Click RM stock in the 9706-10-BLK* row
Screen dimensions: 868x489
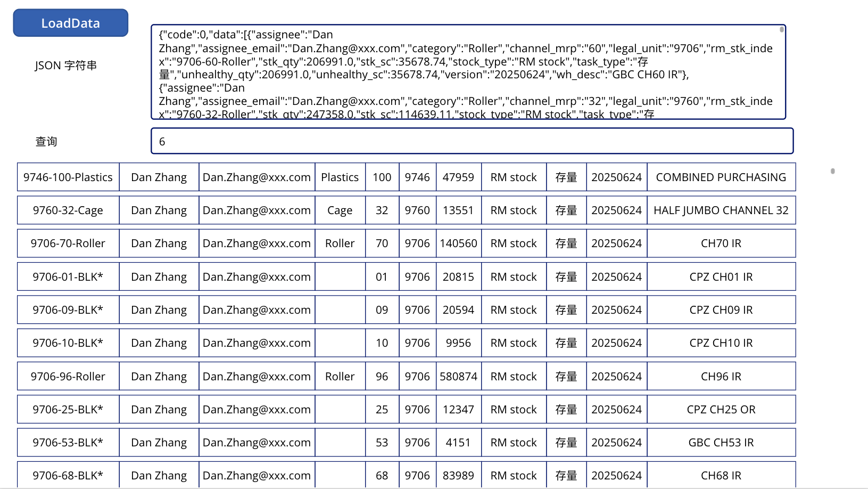click(x=514, y=343)
